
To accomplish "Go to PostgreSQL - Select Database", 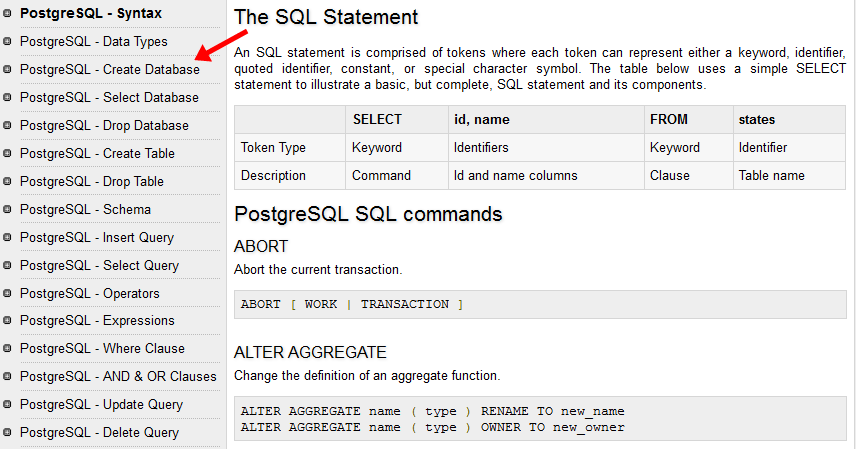I will tap(109, 98).
